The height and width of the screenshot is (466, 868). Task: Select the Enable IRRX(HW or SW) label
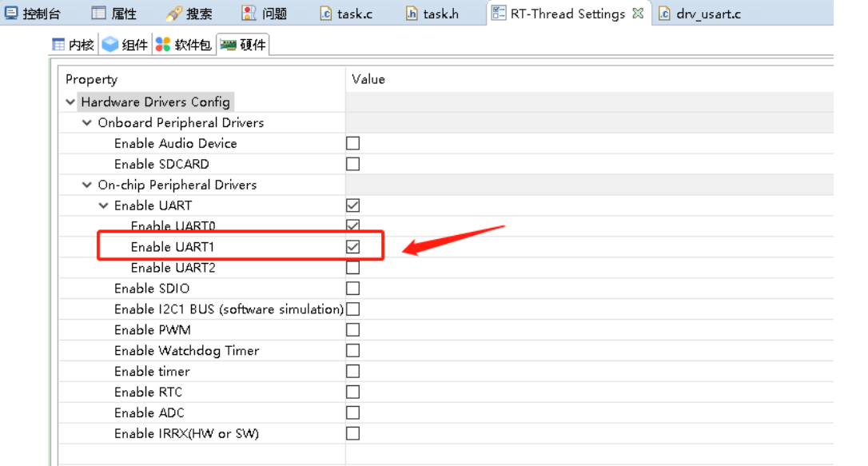(x=186, y=433)
